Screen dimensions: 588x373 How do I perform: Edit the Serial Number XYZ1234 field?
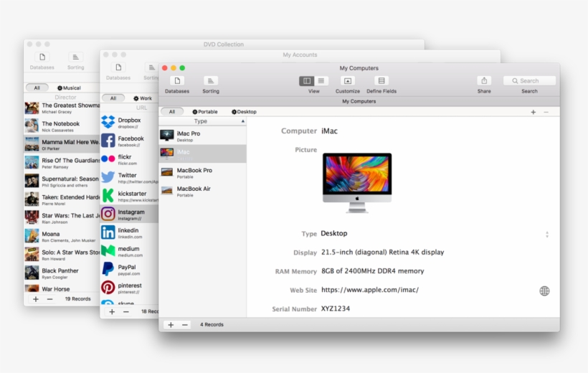[336, 308]
